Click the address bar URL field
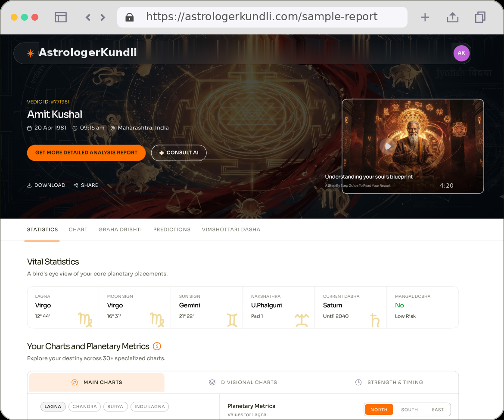 coord(262,17)
